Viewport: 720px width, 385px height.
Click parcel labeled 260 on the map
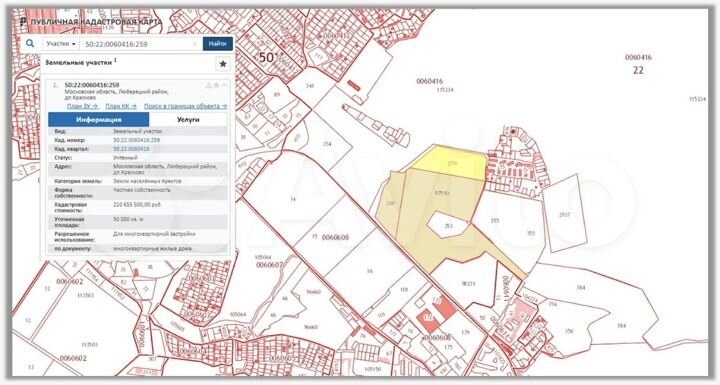(390, 203)
